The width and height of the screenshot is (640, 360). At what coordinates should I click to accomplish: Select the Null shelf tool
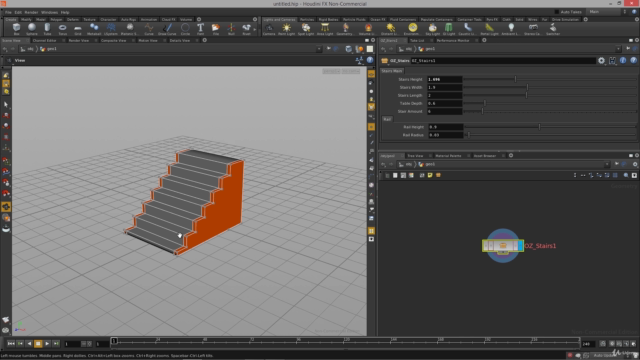coord(231,29)
